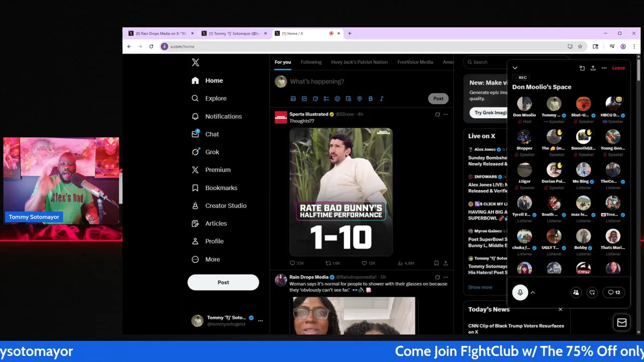Screen dimensions: 644x362
Task: Open the emoji picker in composer
Action: [x=337, y=99]
